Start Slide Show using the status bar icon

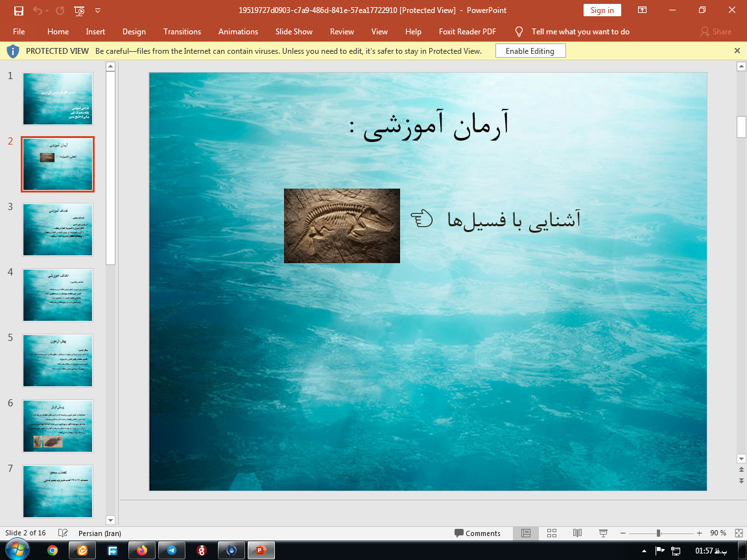(x=602, y=533)
